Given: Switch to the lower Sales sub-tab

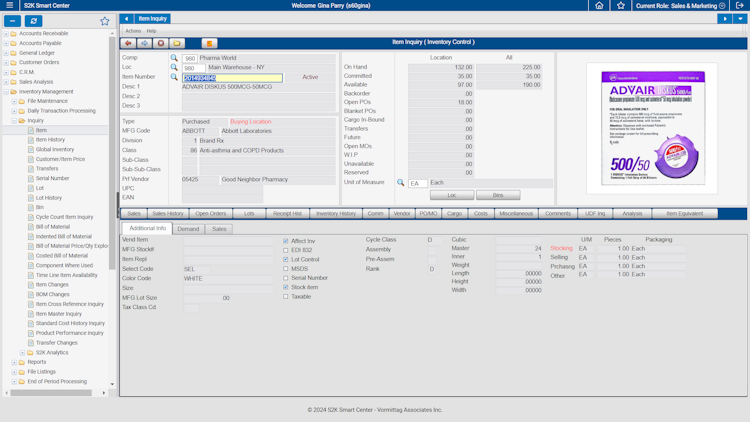Looking at the screenshot, I should [x=219, y=229].
